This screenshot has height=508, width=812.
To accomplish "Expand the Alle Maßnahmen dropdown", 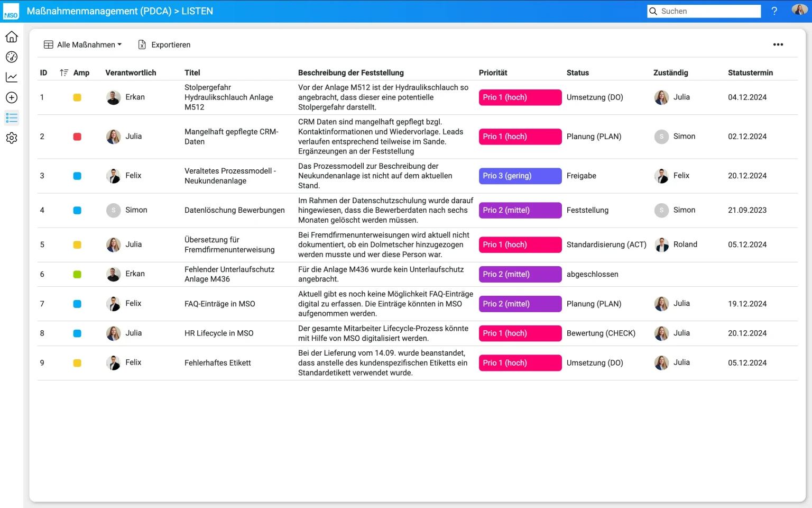I will (x=82, y=44).
